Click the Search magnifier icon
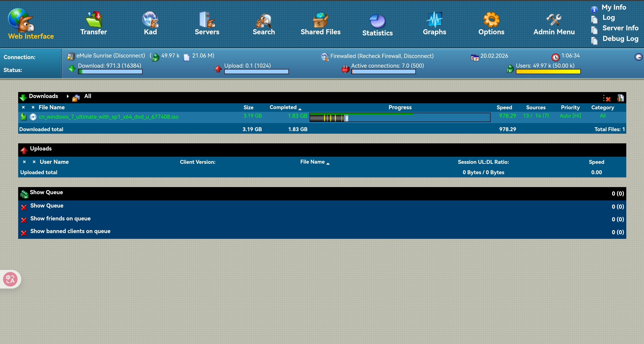 (x=264, y=20)
